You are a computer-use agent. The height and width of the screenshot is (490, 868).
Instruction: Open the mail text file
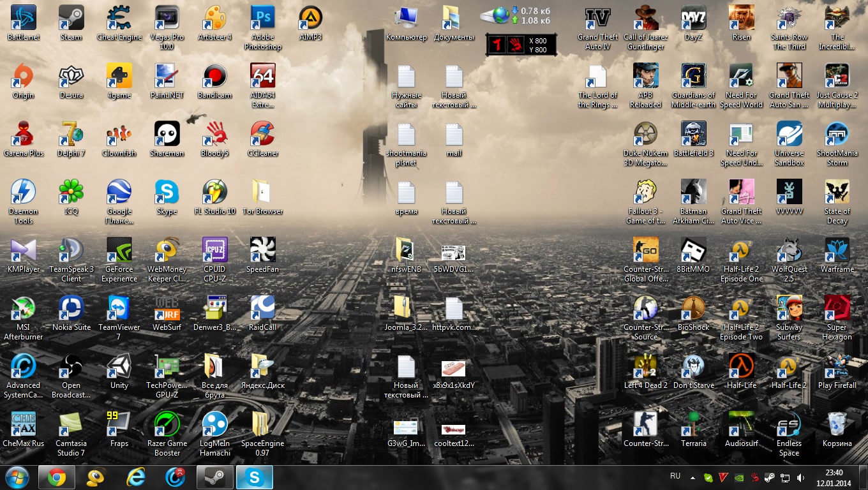tap(454, 140)
